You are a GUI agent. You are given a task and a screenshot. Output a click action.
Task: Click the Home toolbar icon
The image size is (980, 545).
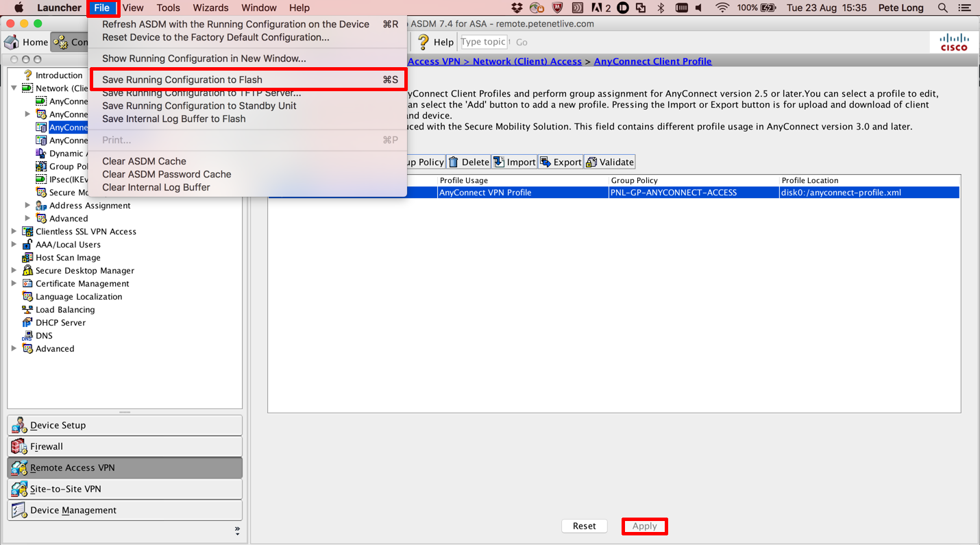click(x=12, y=42)
